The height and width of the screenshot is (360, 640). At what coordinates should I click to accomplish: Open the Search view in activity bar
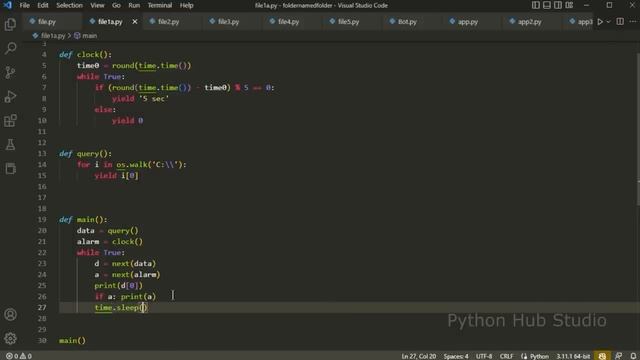10,48
